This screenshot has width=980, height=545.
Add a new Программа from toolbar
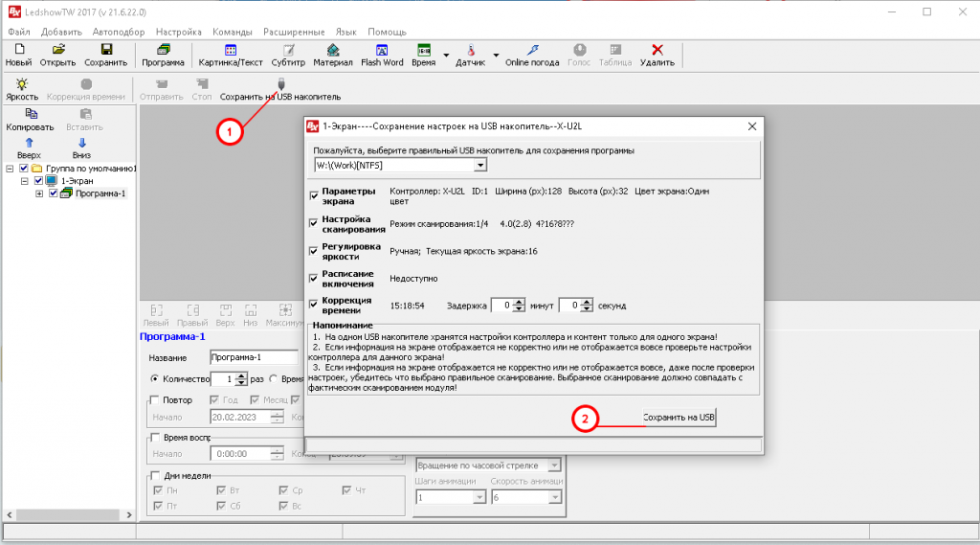click(163, 50)
